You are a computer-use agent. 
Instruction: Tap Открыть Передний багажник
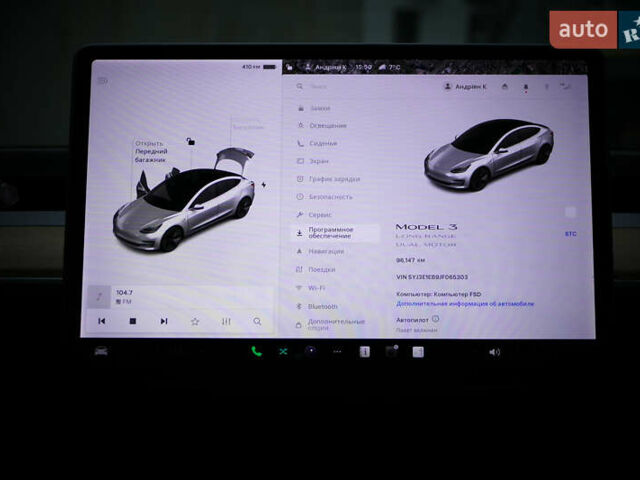point(151,150)
